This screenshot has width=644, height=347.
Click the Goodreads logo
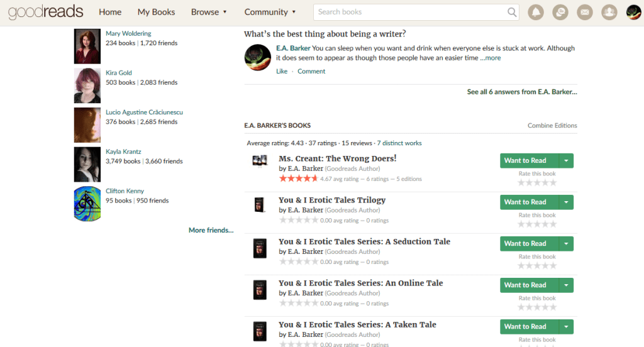(45, 12)
